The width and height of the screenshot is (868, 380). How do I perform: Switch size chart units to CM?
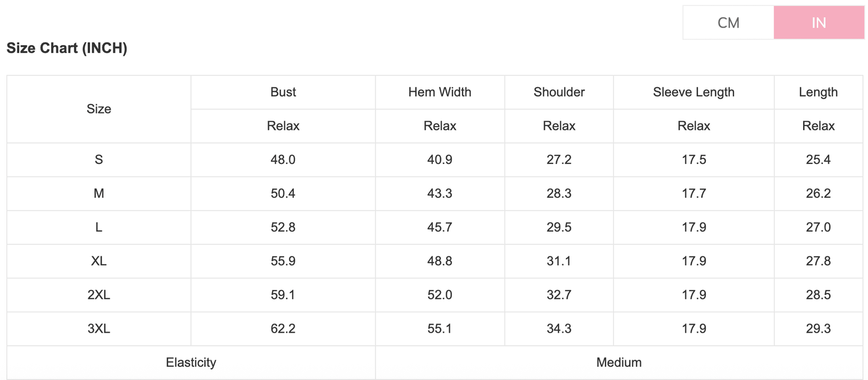728,23
